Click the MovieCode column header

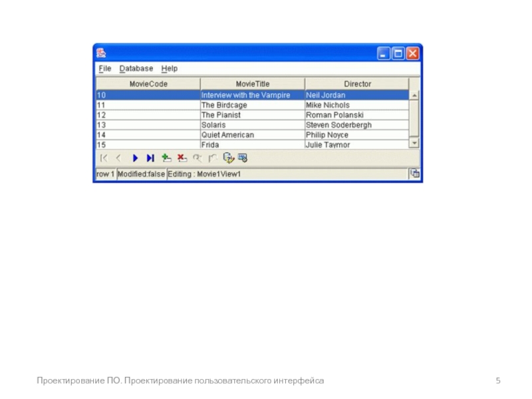pos(148,84)
